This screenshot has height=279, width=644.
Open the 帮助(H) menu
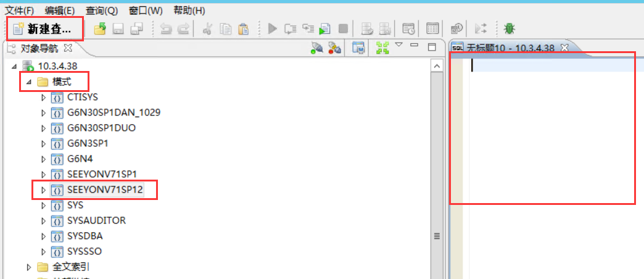coord(189,10)
